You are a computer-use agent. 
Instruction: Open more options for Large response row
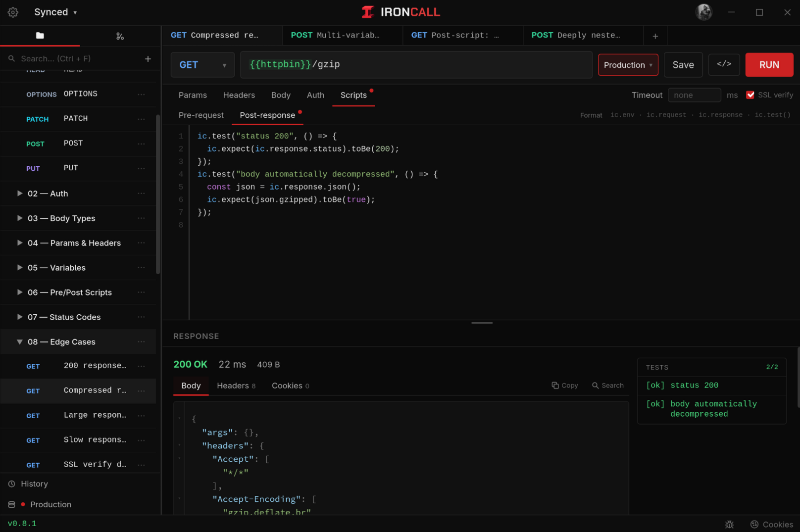(141, 416)
